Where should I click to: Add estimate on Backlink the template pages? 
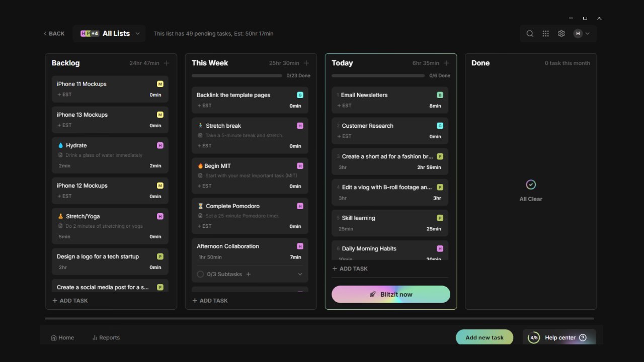point(204,106)
